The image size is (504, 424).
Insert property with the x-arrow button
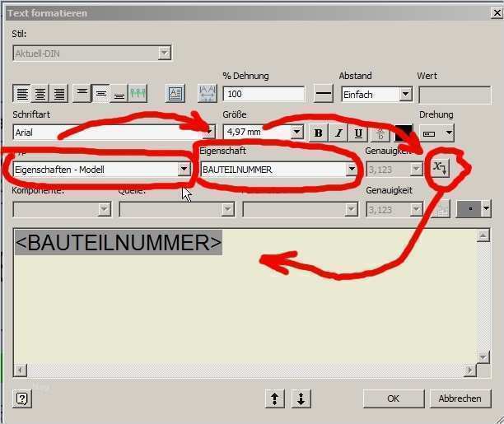click(440, 168)
